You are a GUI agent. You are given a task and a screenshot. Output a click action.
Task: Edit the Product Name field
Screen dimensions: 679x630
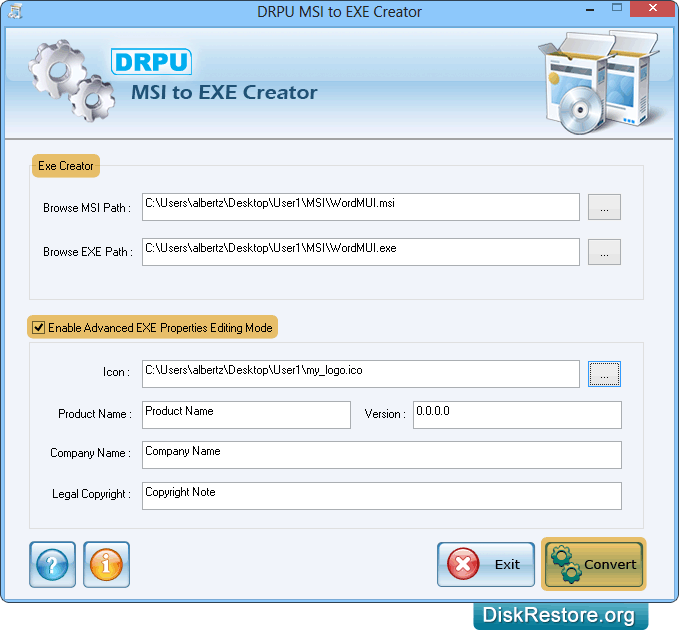246,415
